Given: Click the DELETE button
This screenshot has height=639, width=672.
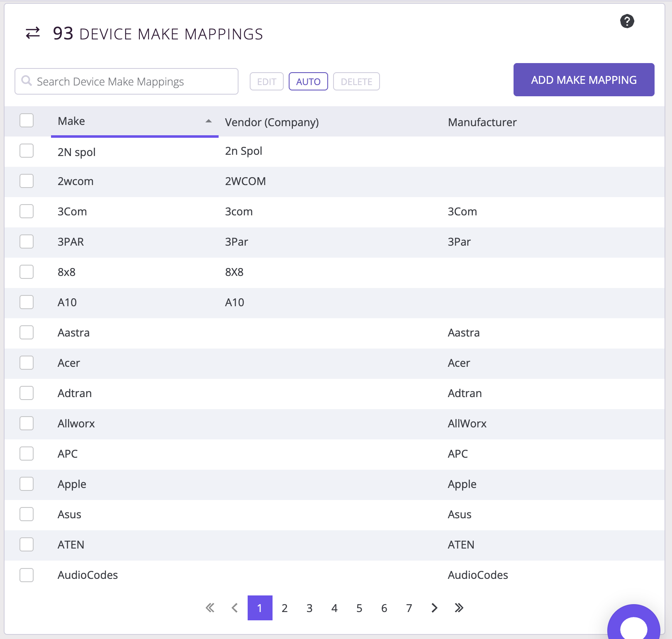Looking at the screenshot, I should (x=356, y=81).
